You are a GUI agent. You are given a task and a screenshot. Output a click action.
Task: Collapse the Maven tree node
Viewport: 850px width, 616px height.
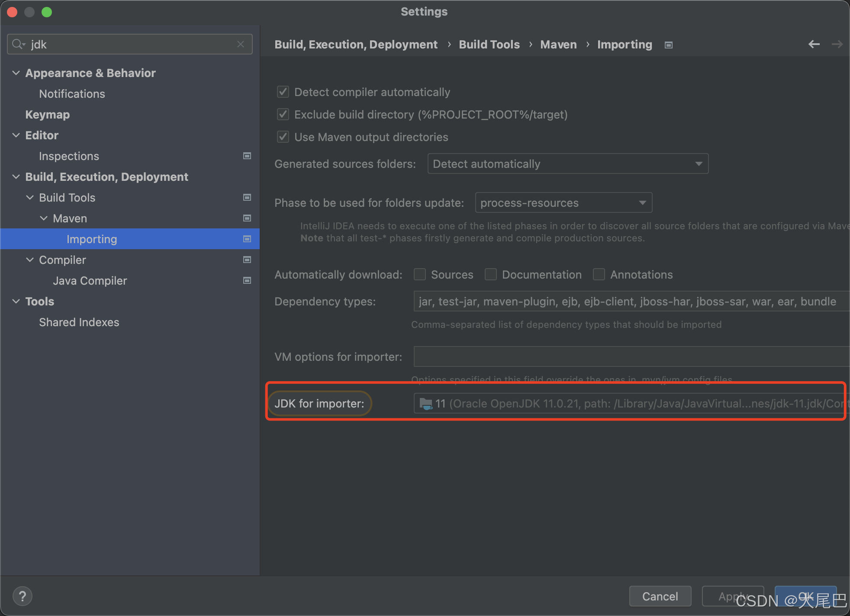[x=44, y=218]
